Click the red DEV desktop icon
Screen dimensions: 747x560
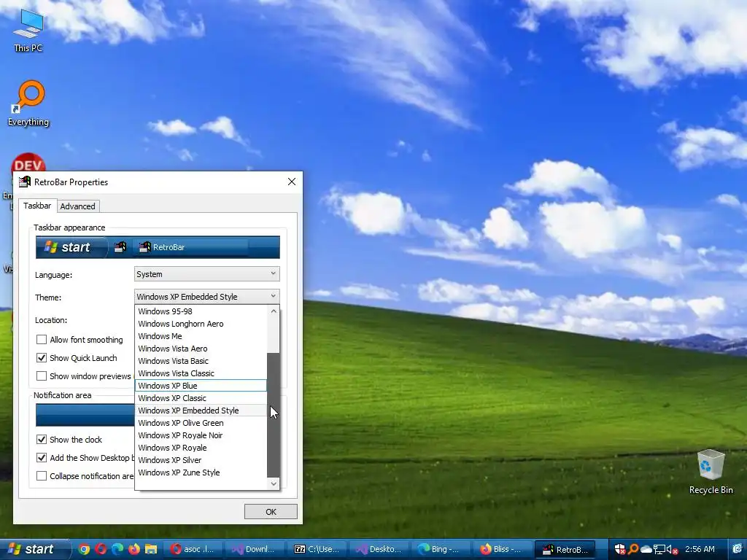coord(28,163)
